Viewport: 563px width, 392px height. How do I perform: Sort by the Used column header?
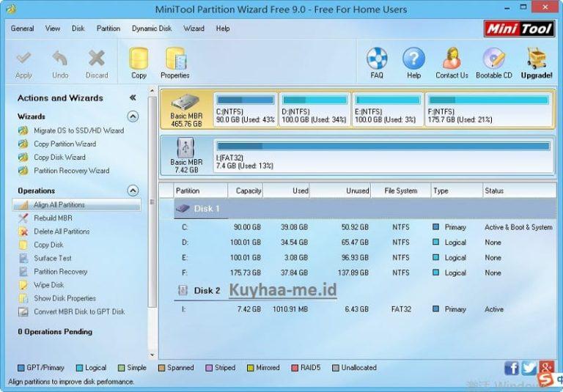point(286,191)
